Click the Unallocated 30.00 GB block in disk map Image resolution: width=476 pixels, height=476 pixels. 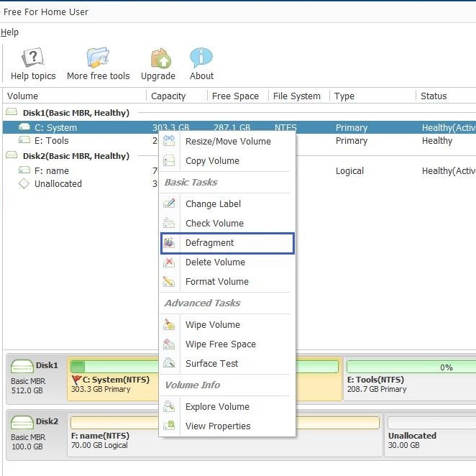431,436
